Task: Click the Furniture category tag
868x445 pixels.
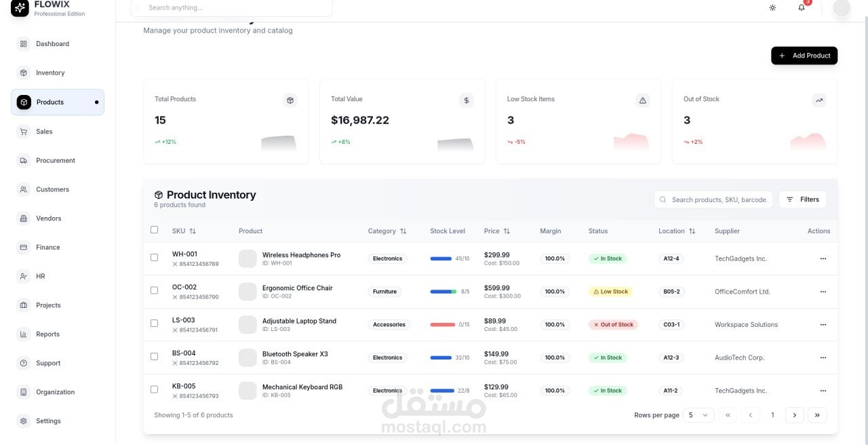Action: (x=384, y=292)
